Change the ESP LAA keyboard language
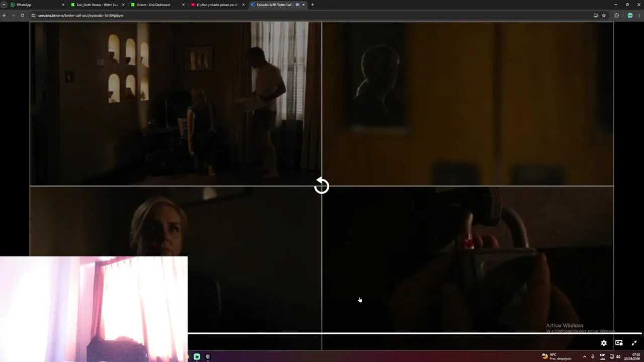The image size is (644, 362). click(602, 356)
